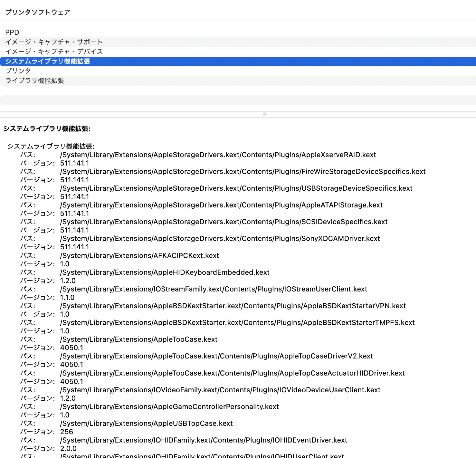The height and width of the screenshot is (458, 476).
Task: Click version 511.141.1 under the AppleXserveRAID.kext path
Action: tap(75, 163)
